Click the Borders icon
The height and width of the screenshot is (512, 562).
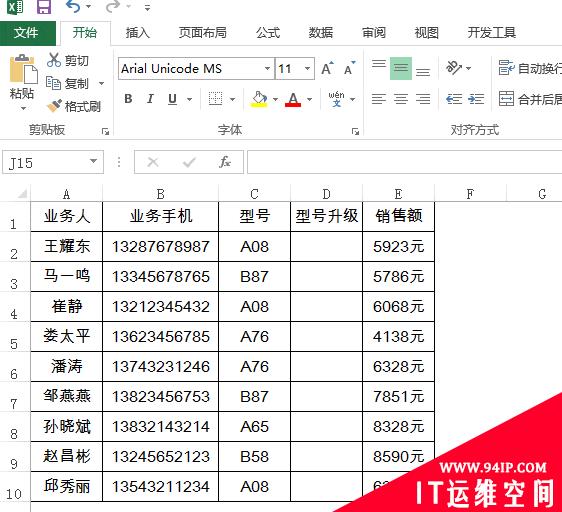coord(215,99)
